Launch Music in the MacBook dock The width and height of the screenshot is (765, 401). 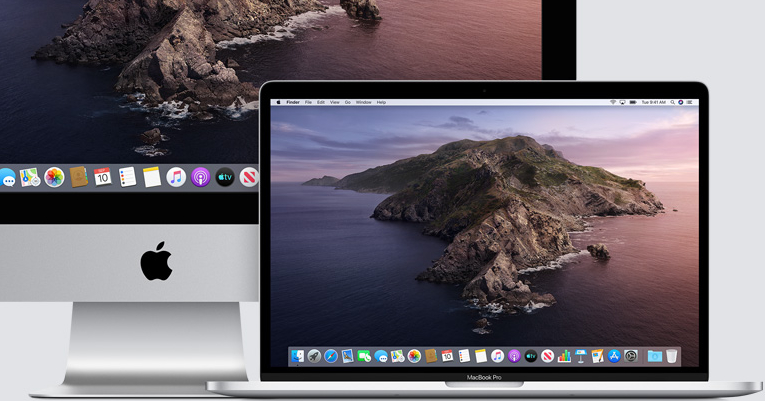tap(498, 356)
